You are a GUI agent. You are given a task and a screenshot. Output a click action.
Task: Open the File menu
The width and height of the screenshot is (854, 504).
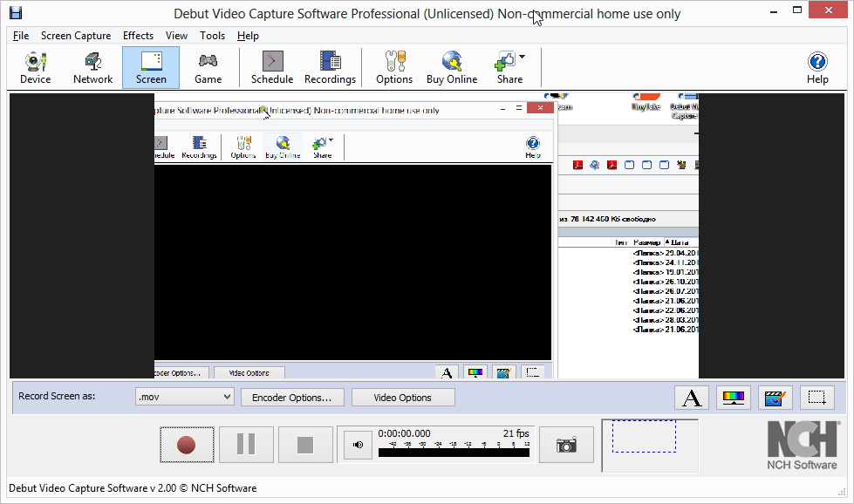[21, 36]
